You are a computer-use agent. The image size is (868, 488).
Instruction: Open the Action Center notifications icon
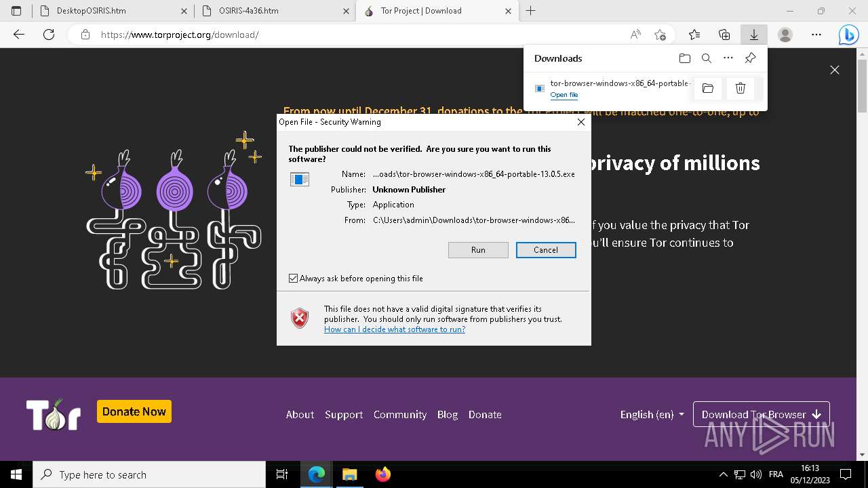846,474
